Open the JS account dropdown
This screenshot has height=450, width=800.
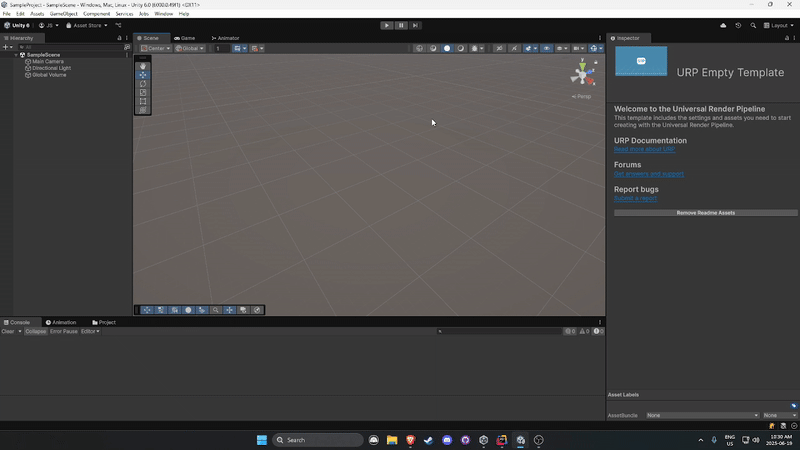click(48, 26)
